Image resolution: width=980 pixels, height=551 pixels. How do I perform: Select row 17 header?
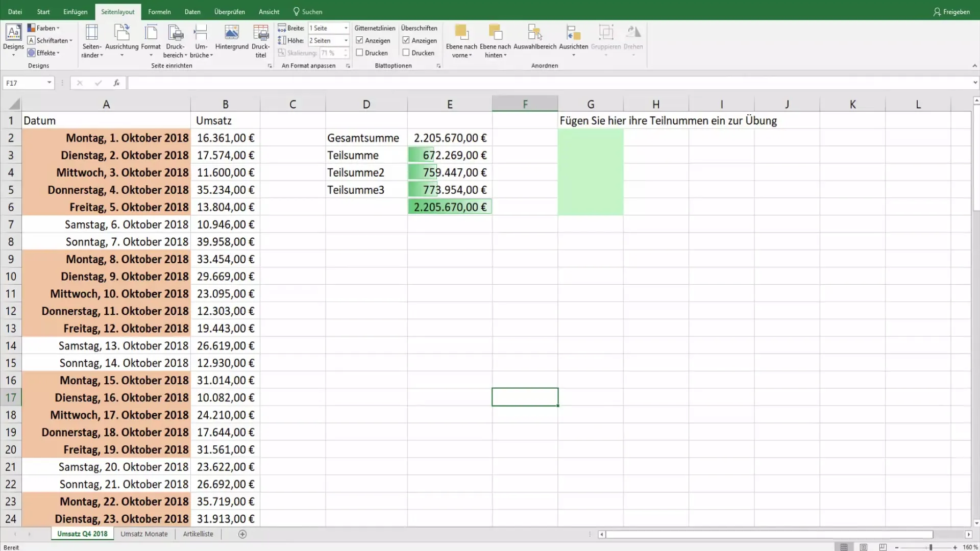click(11, 397)
